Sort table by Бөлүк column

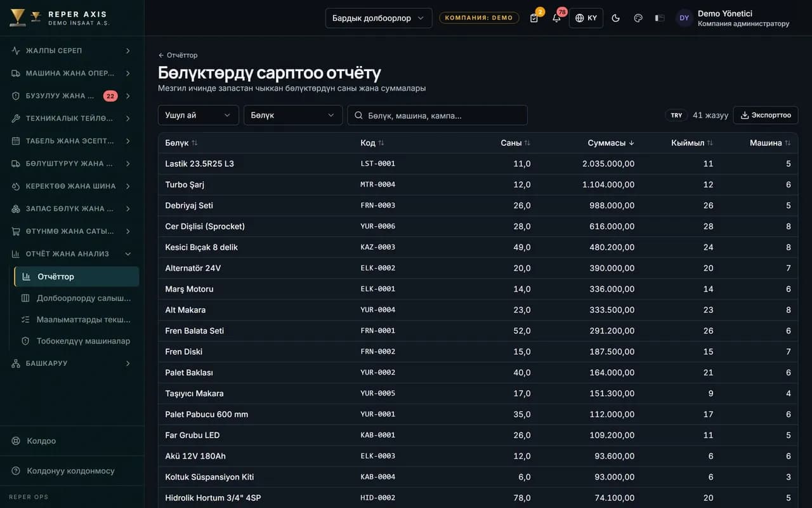(181, 143)
